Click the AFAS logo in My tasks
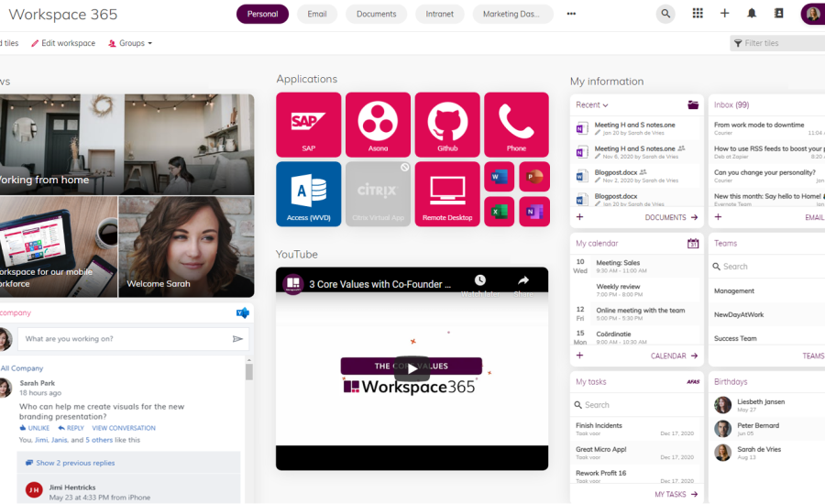The height and width of the screenshot is (504, 825). click(693, 382)
